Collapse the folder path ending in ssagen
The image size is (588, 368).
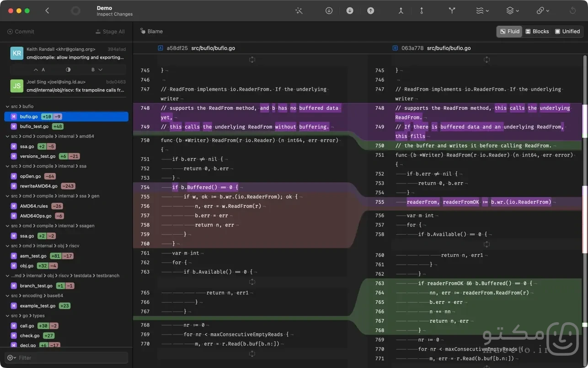pyautogui.click(x=8, y=226)
